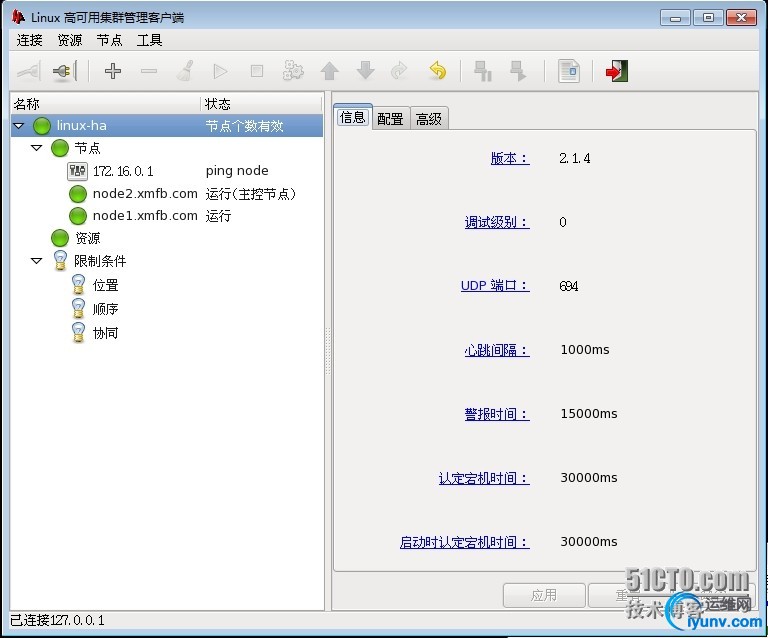Click the UDP 端口 link label
The image size is (768, 638).
(x=495, y=286)
